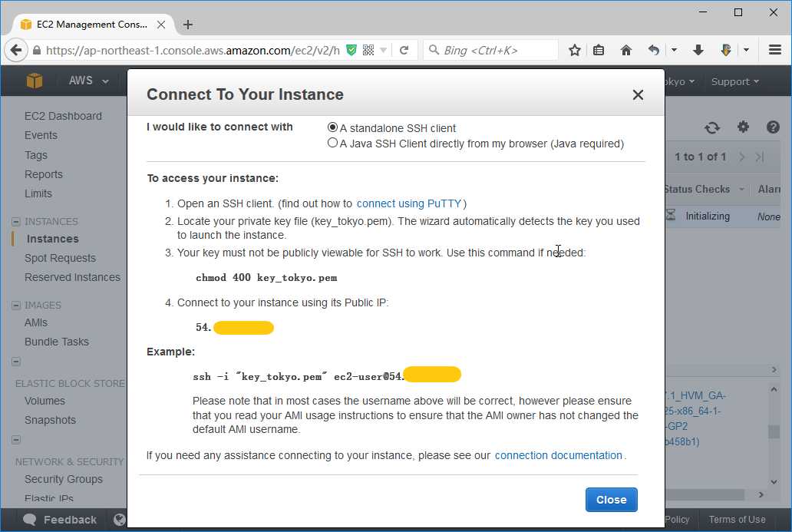Click the Feedback speech bubble icon
Viewport: 792px width, 532px height.
[x=30, y=520]
